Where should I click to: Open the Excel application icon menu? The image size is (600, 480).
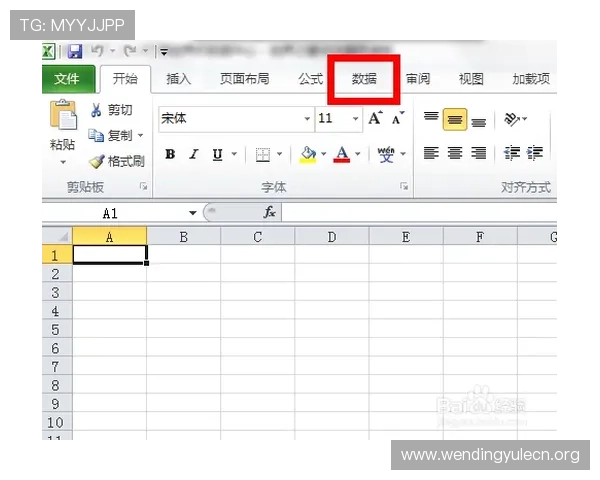(48, 51)
